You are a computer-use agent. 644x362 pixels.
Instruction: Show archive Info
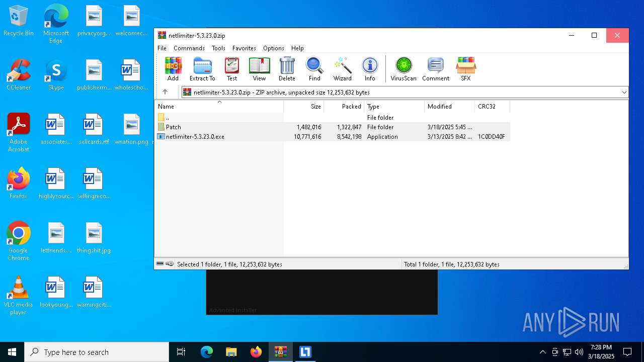point(370,69)
